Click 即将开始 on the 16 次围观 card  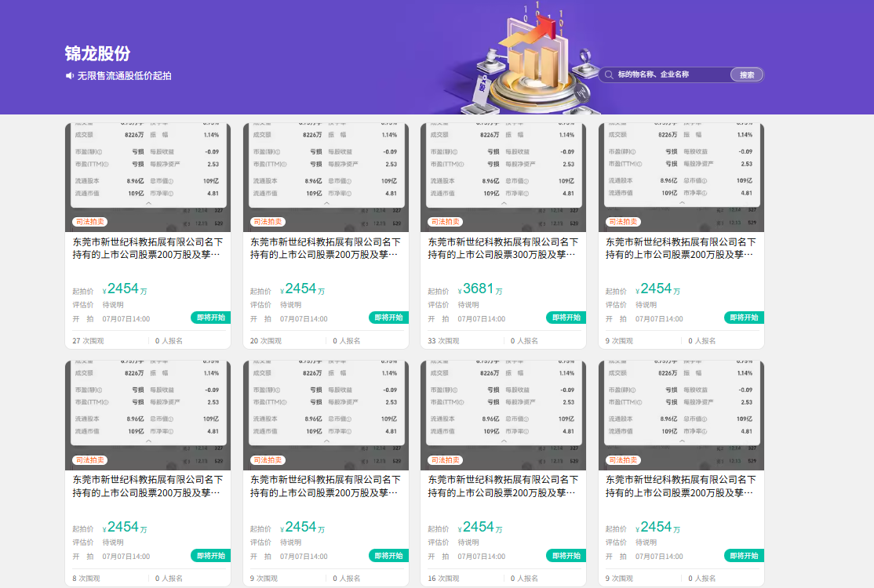566,556
